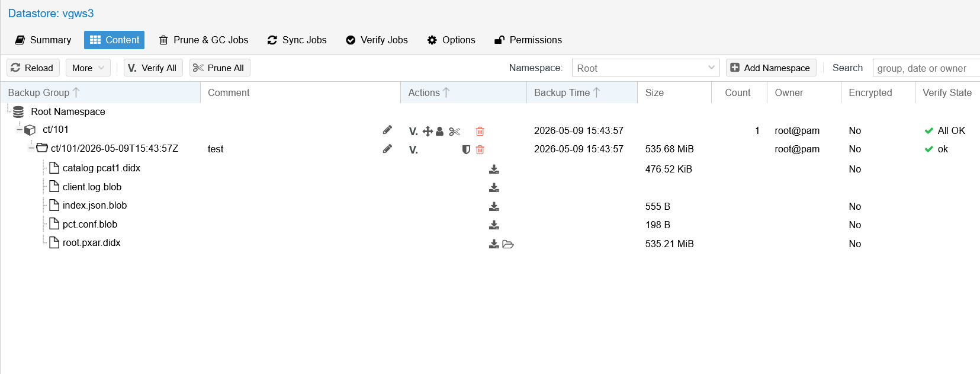The width and height of the screenshot is (980, 374).
Task: Open the More dropdown menu
Action: tap(88, 68)
